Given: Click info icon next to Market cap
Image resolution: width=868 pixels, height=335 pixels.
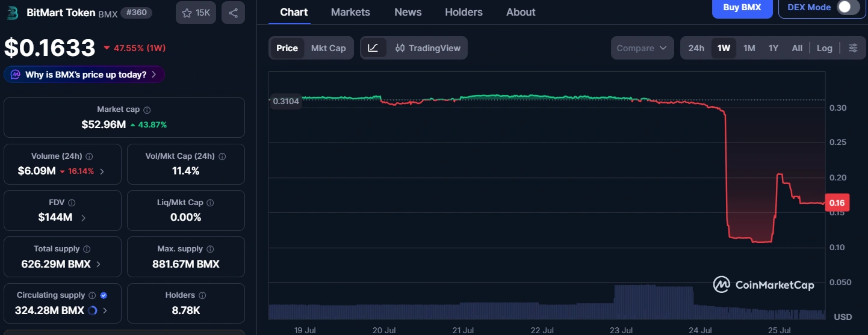Looking at the screenshot, I should pyautogui.click(x=147, y=109).
